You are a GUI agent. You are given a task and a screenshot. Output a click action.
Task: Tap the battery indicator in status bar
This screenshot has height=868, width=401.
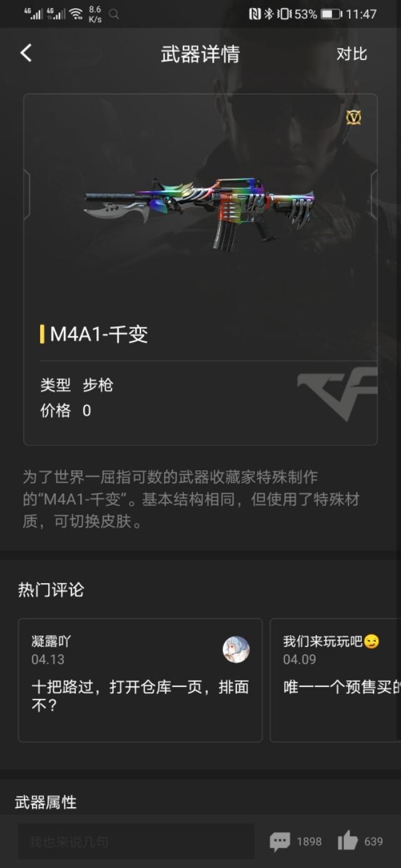[331, 14]
